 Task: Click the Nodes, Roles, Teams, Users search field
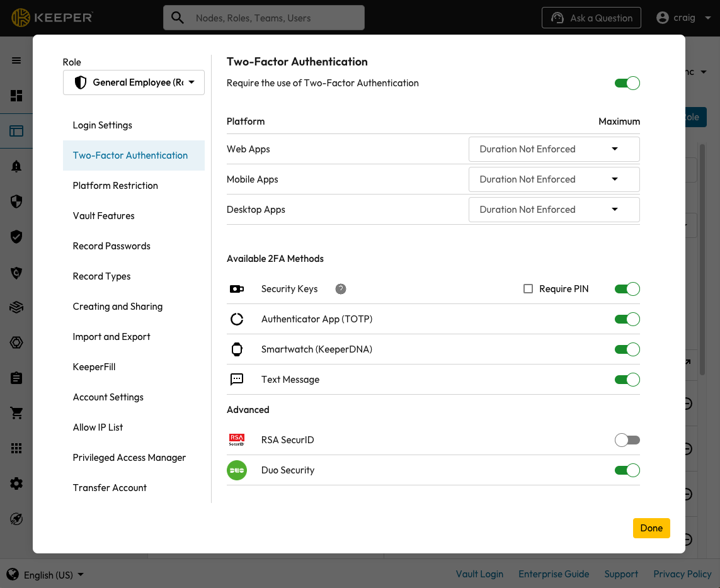(x=271, y=18)
